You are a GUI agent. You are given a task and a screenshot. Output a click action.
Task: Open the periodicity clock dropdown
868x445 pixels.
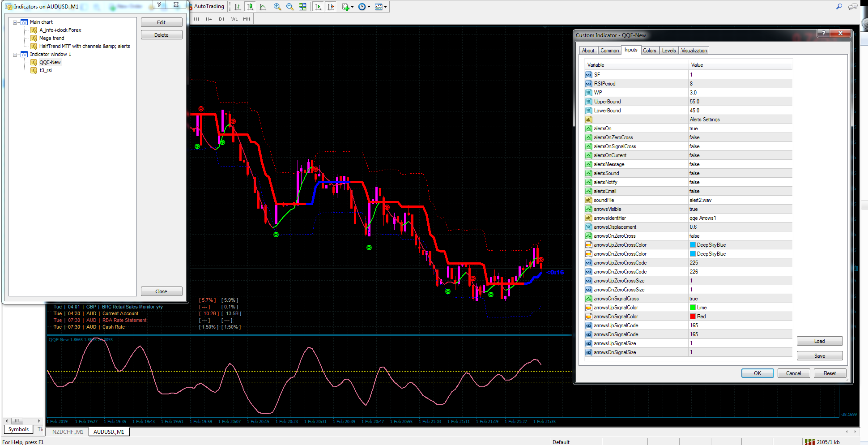click(364, 7)
